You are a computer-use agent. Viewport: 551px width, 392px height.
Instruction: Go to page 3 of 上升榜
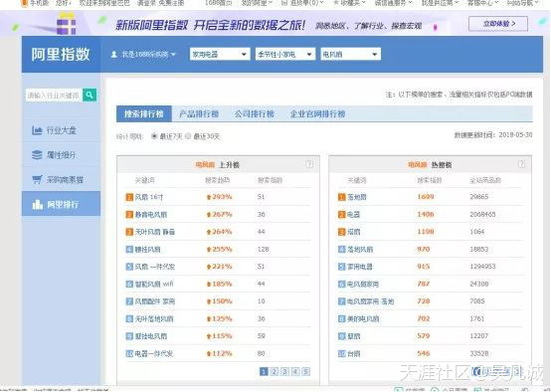pyautogui.click(x=285, y=372)
